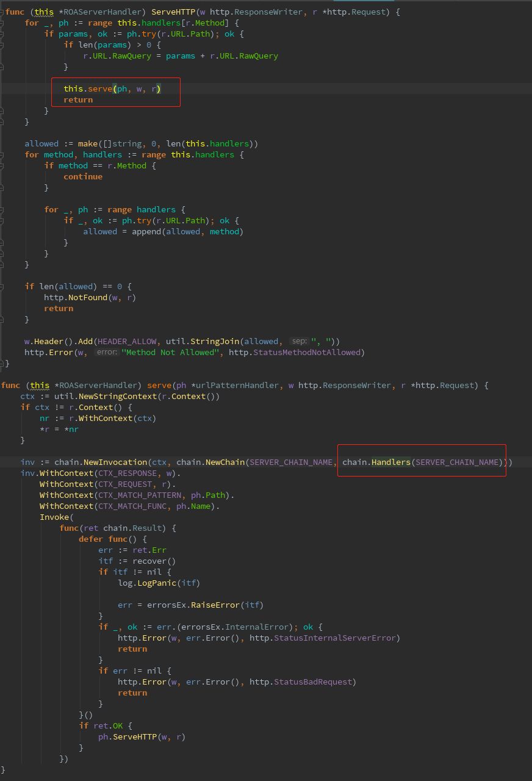
Task: Click NewChain in chain.NewChain
Action: [x=225, y=462]
